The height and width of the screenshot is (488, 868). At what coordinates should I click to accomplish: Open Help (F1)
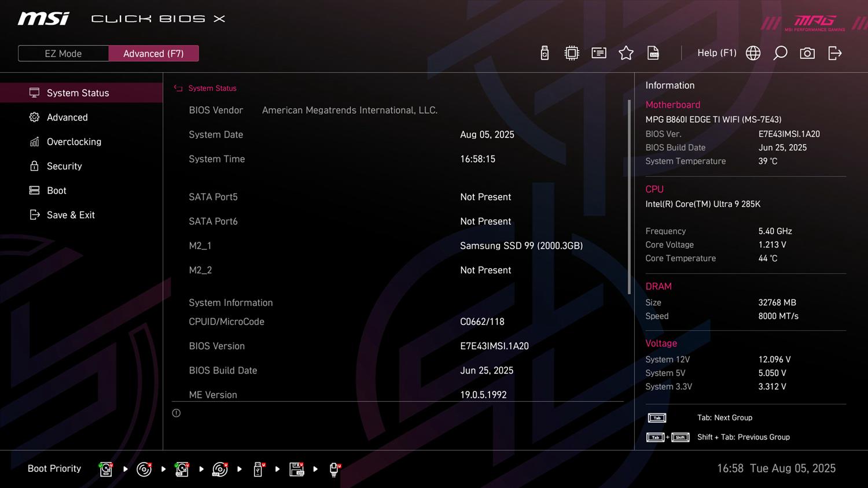pyautogui.click(x=716, y=53)
